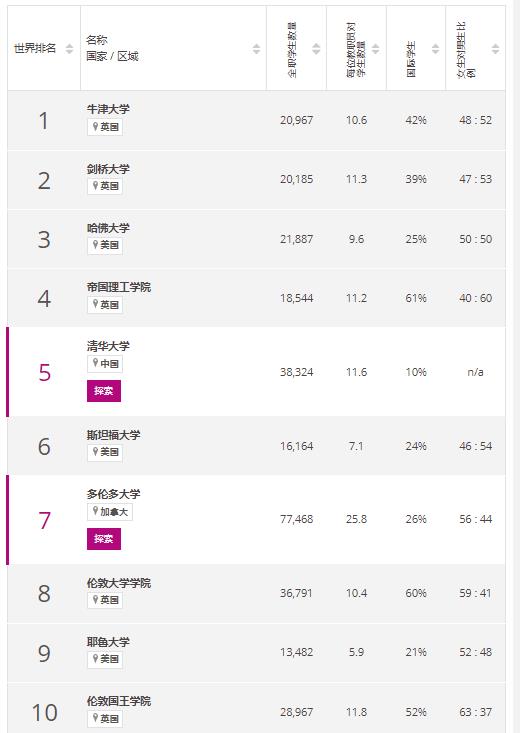Click the 探索 button for 清华大学
This screenshot has height=733, width=520.
coord(104,391)
